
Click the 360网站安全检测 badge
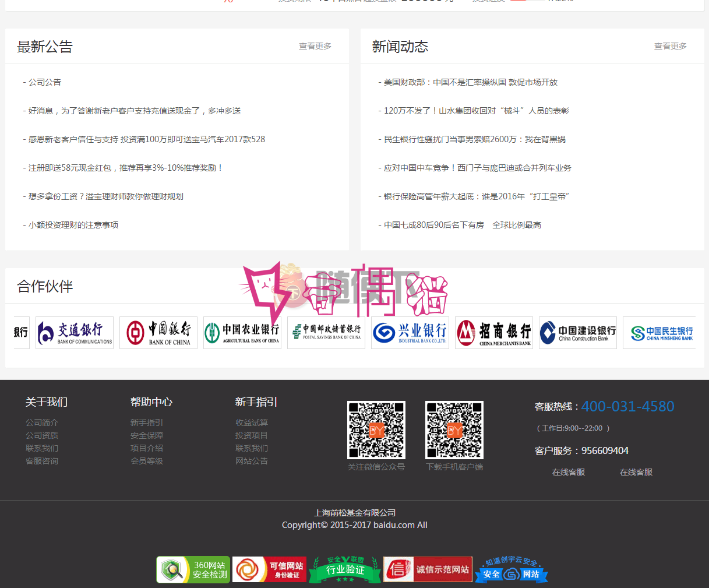pos(193,569)
